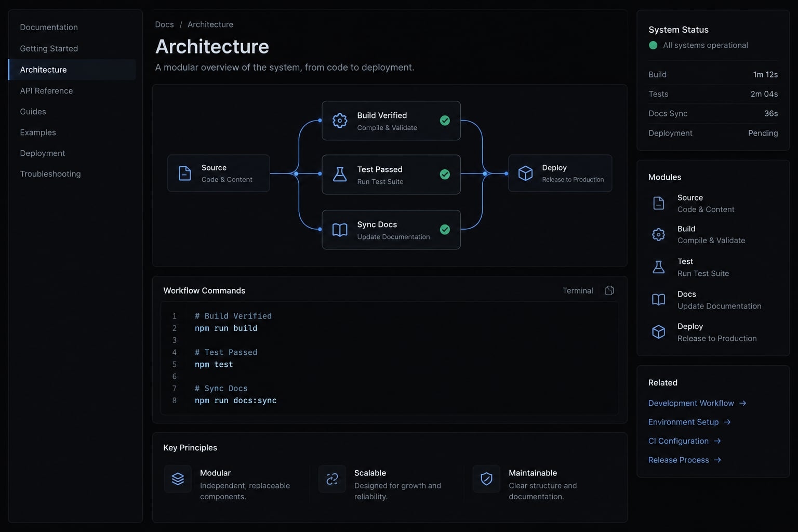This screenshot has height=532, width=798.
Task: Click the Build gear icon in Modules
Action: point(658,234)
